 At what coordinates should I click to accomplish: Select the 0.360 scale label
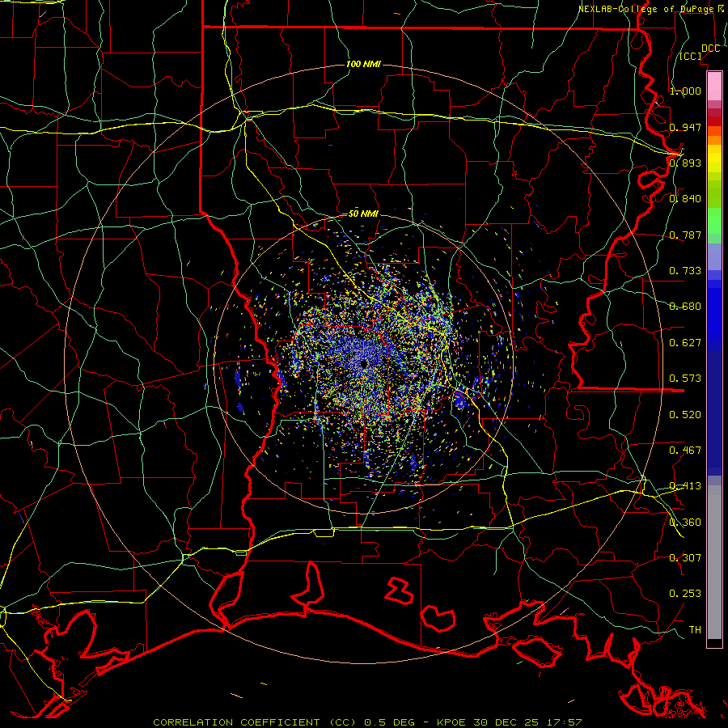(685, 523)
